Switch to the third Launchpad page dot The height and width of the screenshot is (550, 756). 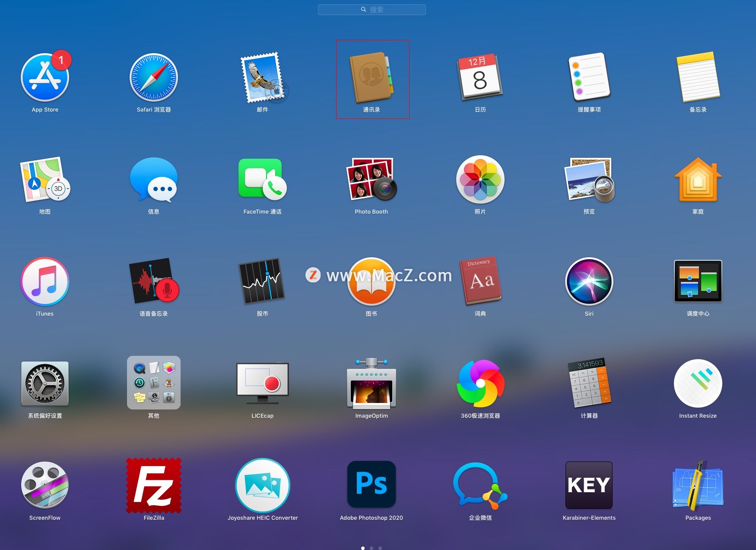380,548
